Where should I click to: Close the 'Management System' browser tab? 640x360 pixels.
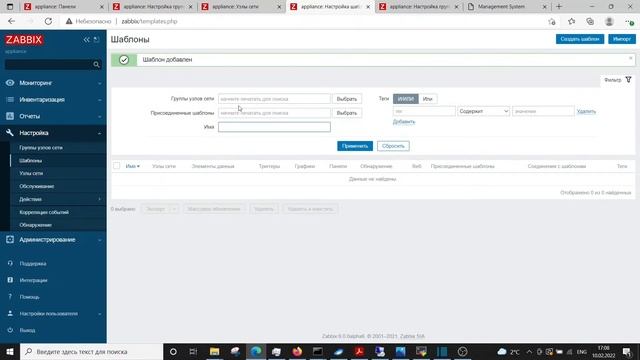coord(544,7)
